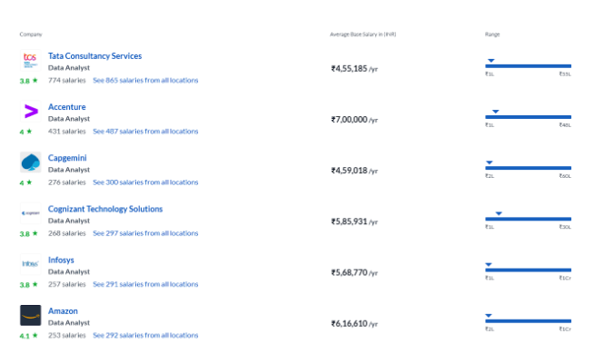Click the Capgemini company logo

(x=30, y=162)
